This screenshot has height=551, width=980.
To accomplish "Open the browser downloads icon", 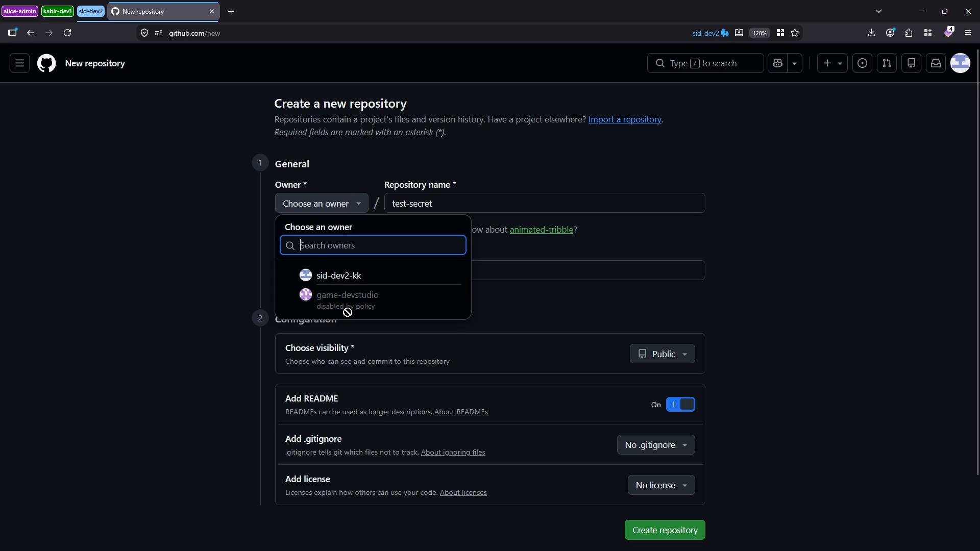I will [x=871, y=33].
